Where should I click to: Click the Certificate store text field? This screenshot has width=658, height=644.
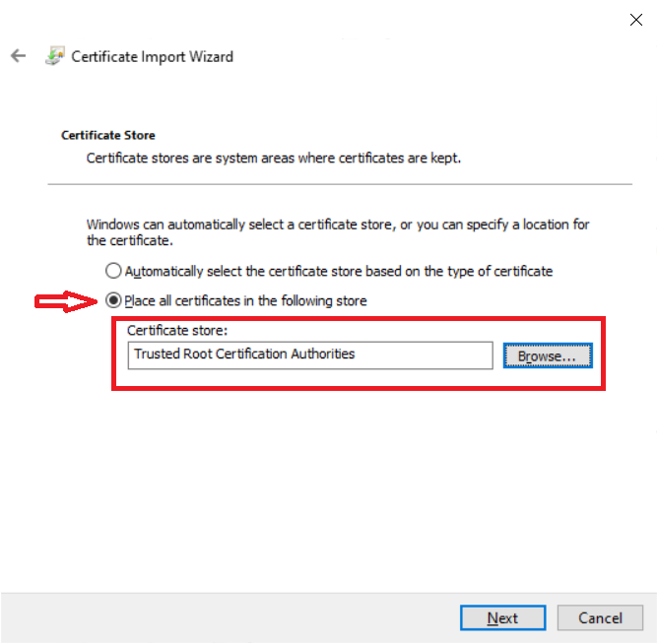pyautogui.click(x=309, y=354)
